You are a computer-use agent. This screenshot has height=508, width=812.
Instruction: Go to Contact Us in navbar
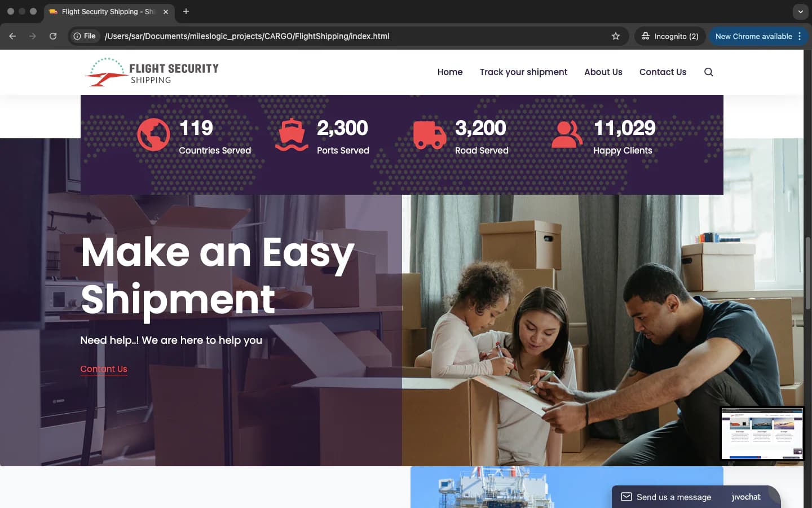click(663, 72)
